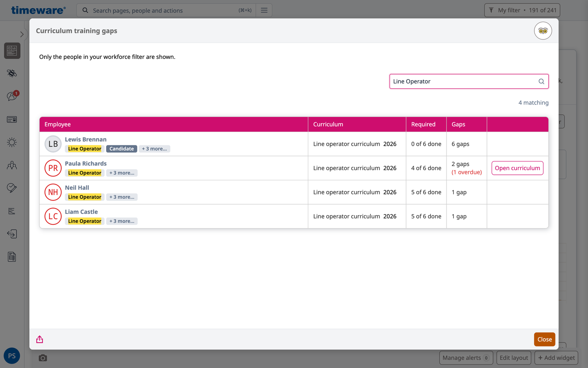Click the camera screenshot icon at bottom
This screenshot has width=588, height=368.
[x=43, y=358]
